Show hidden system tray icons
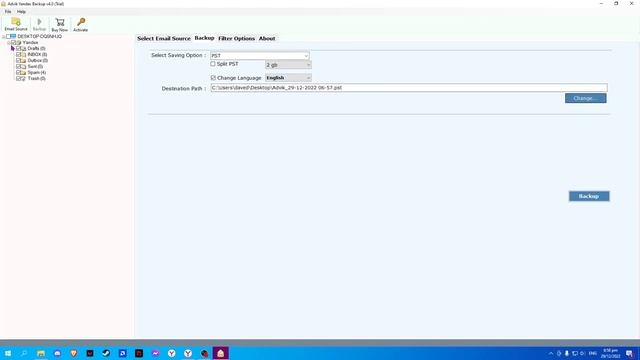 (x=551, y=353)
